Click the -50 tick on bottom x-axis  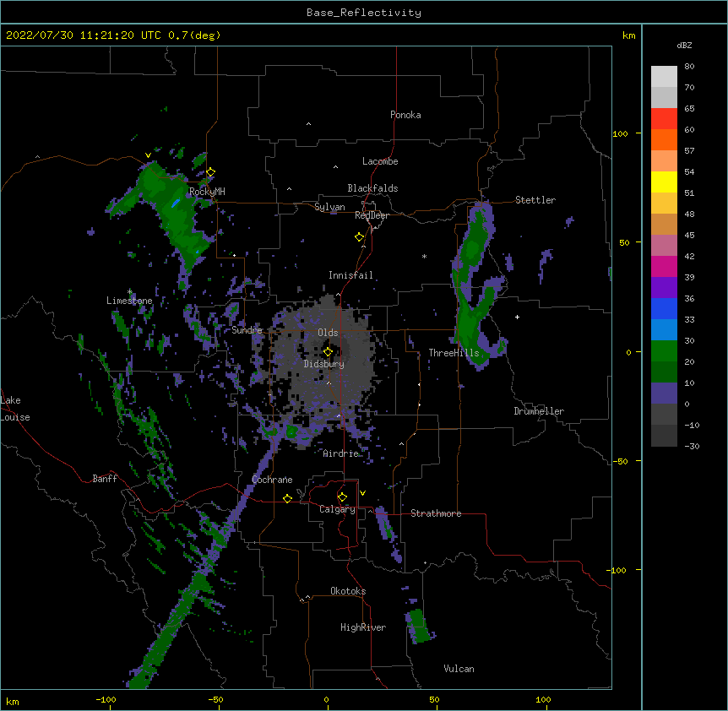tap(215, 699)
